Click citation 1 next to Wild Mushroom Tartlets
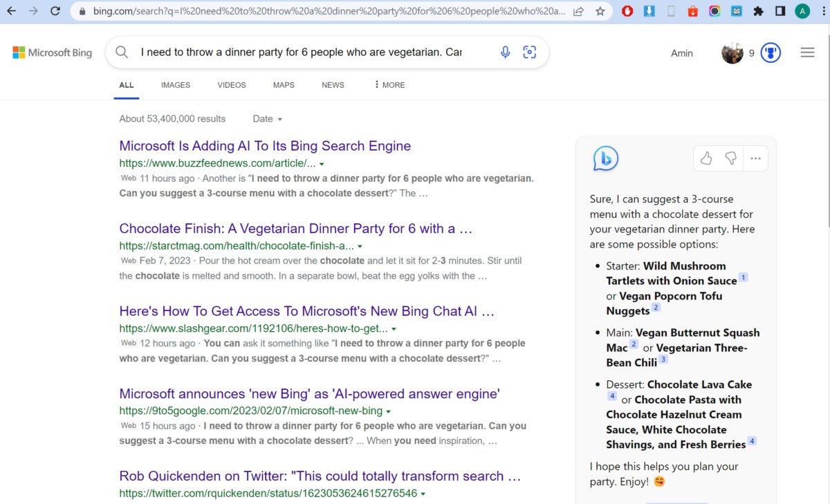 (744, 278)
